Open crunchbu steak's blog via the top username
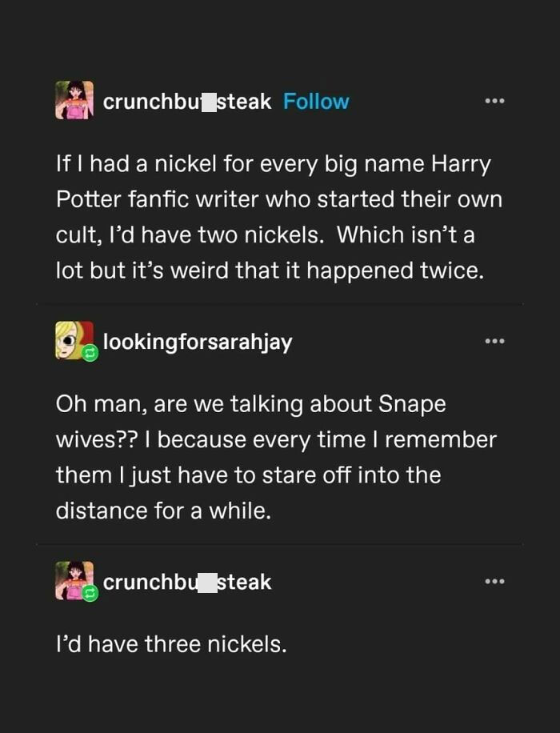Image resolution: width=560 pixels, height=733 pixels. point(185,101)
